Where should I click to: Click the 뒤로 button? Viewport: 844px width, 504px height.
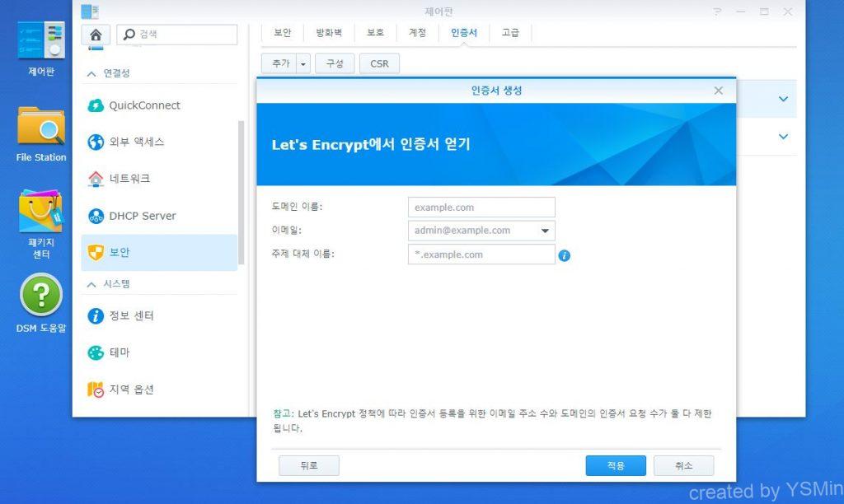pos(308,465)
